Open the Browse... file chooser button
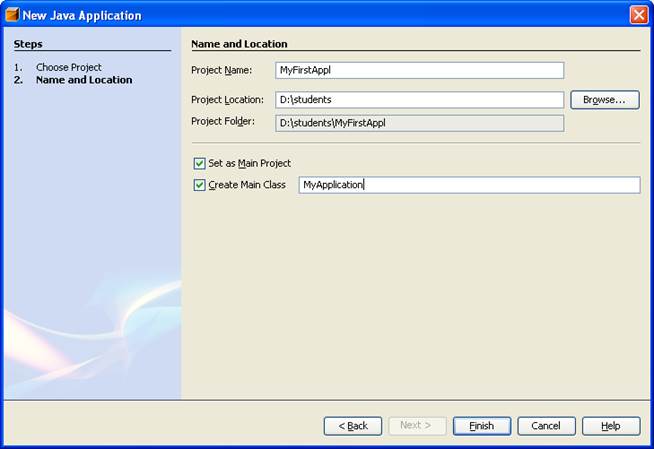The image size is (654, 449). point(605,100)
